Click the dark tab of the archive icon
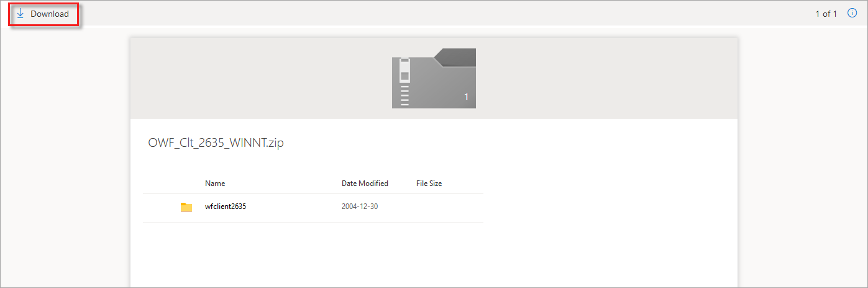 point(455,57)
